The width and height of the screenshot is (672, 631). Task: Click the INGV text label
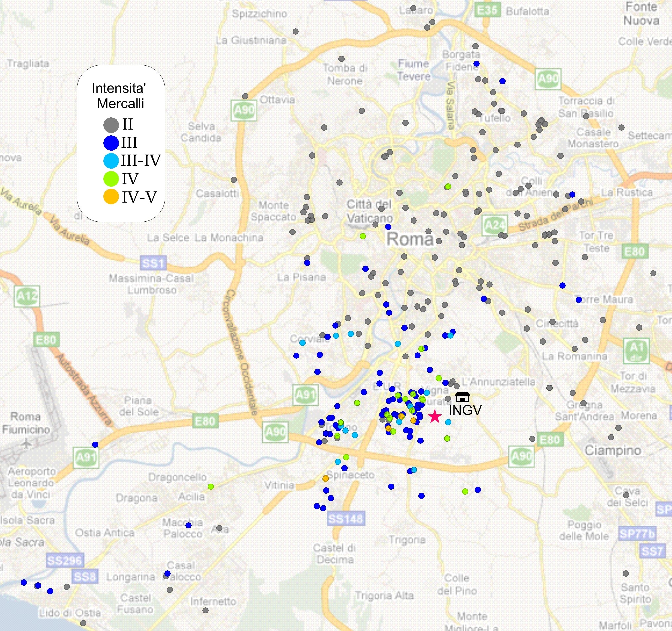[465, 410]
